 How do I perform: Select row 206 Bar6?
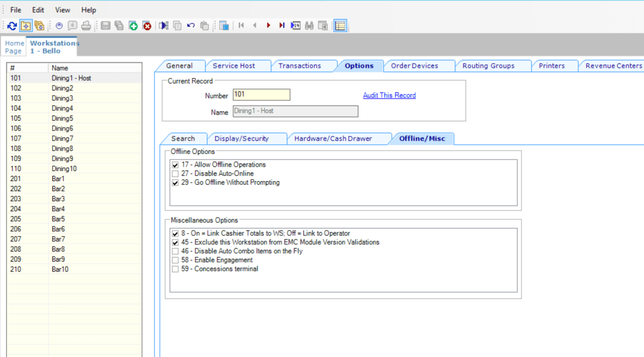74,229
